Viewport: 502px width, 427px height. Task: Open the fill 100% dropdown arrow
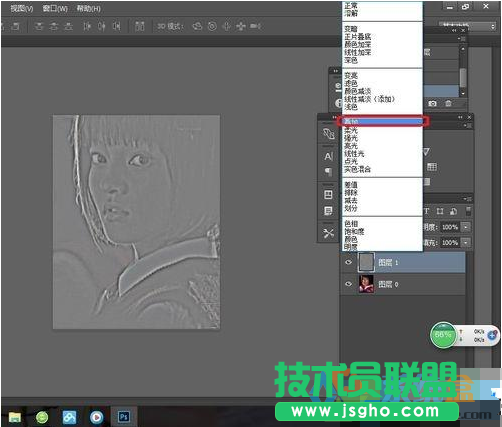466,242
